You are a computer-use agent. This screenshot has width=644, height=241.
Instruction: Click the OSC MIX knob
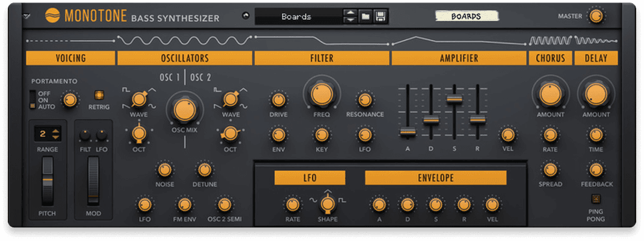click(185, 109)
